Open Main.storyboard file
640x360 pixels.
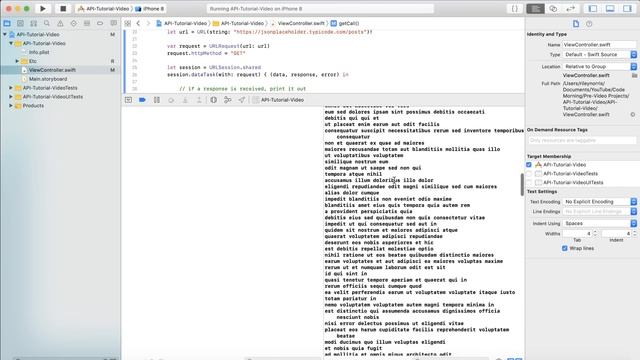(x=48, y=79)
